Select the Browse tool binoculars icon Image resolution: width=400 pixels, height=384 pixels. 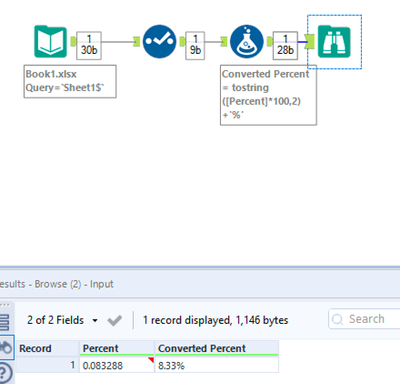[x=334, y=42]
